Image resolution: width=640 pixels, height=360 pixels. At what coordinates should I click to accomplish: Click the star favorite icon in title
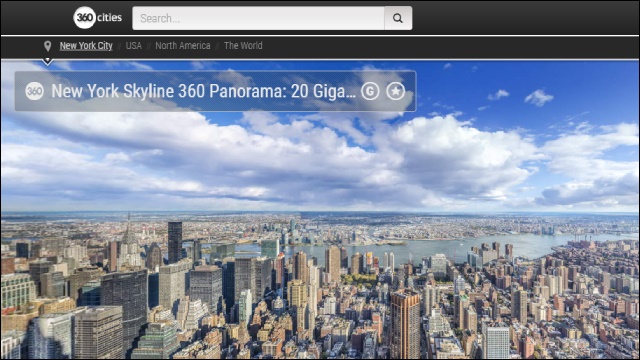coord(396,91)
